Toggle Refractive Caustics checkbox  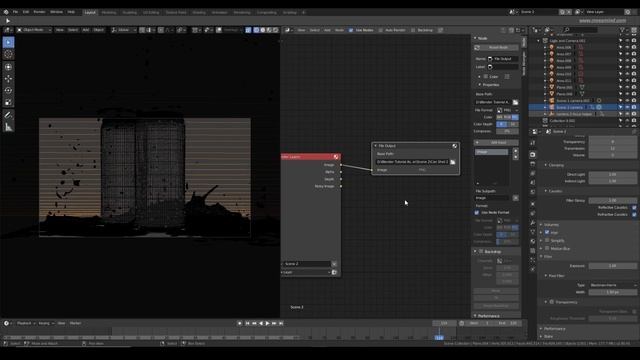pyautogui.click(x=634, y=214)
